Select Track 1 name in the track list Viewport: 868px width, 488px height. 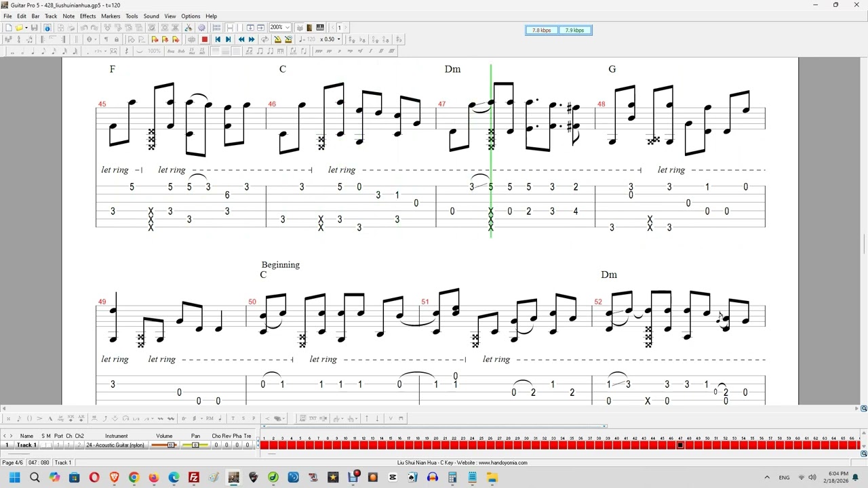tap(26, 445)
